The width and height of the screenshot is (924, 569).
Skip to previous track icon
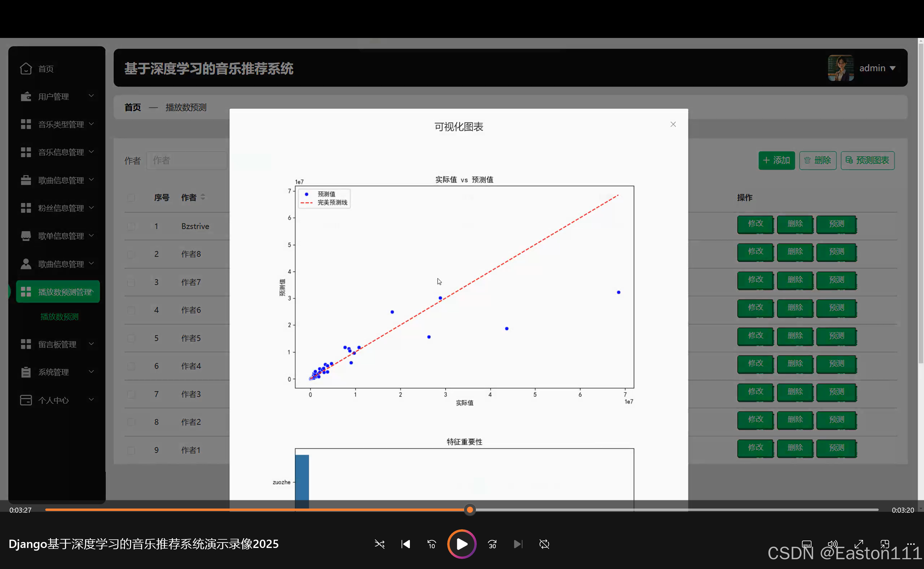click(406, 544)
